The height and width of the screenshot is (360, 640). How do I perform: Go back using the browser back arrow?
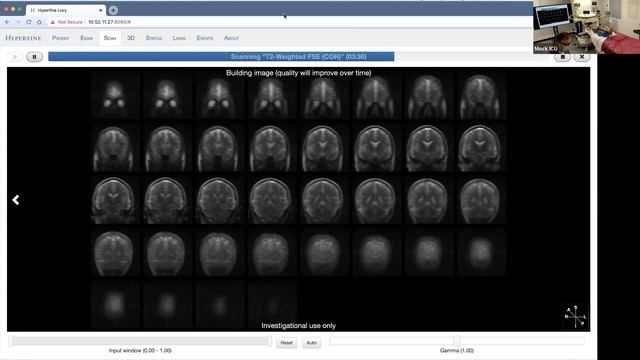(7, 22)
